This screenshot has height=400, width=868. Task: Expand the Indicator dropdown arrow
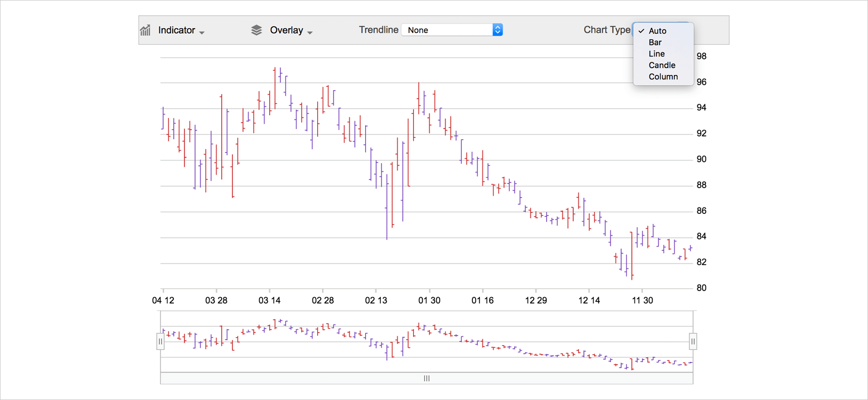click(202, 33)
